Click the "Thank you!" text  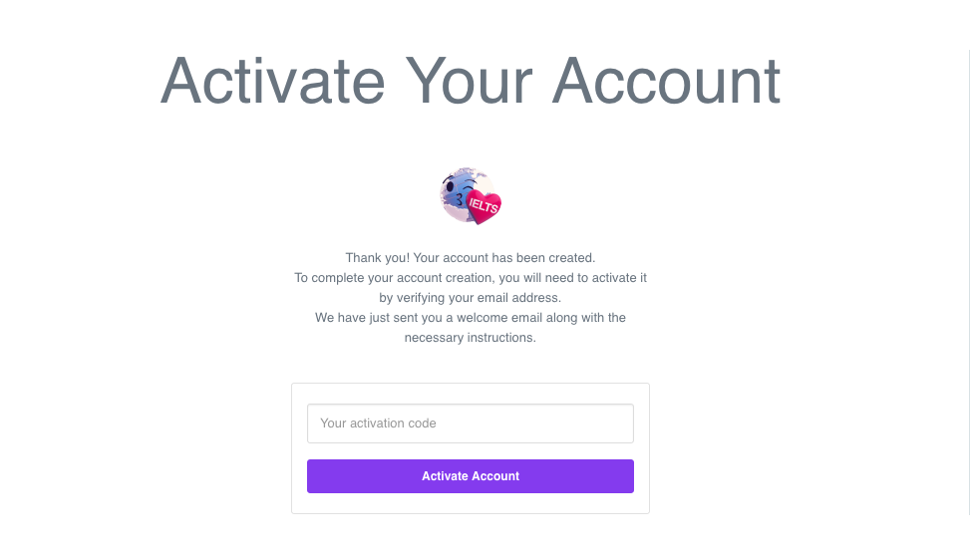coord(377,258)
